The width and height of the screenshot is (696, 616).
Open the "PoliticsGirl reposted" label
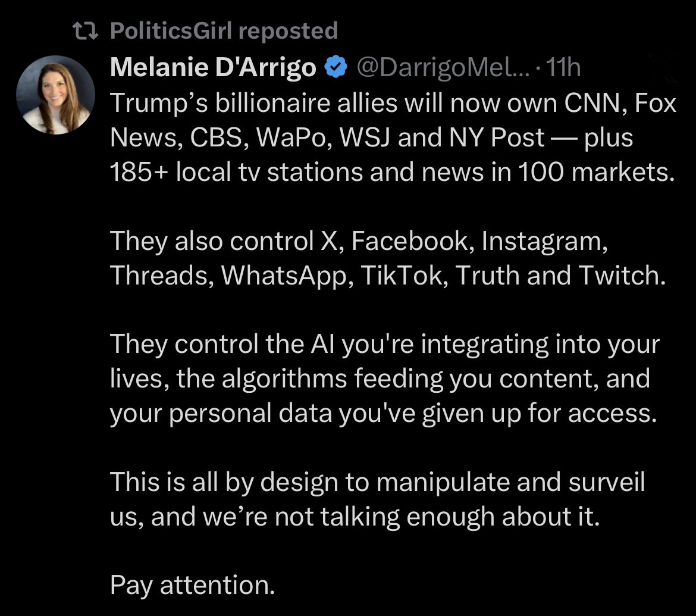click(x=224, y=31)
